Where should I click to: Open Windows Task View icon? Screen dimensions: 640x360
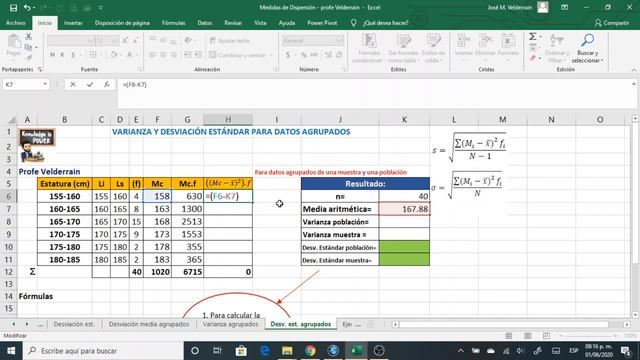217,351
